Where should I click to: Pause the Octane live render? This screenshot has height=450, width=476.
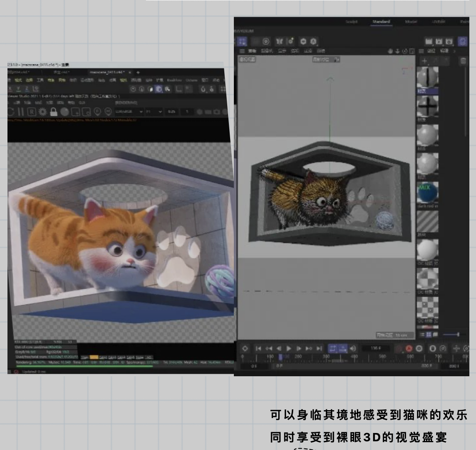coord(21,111)
